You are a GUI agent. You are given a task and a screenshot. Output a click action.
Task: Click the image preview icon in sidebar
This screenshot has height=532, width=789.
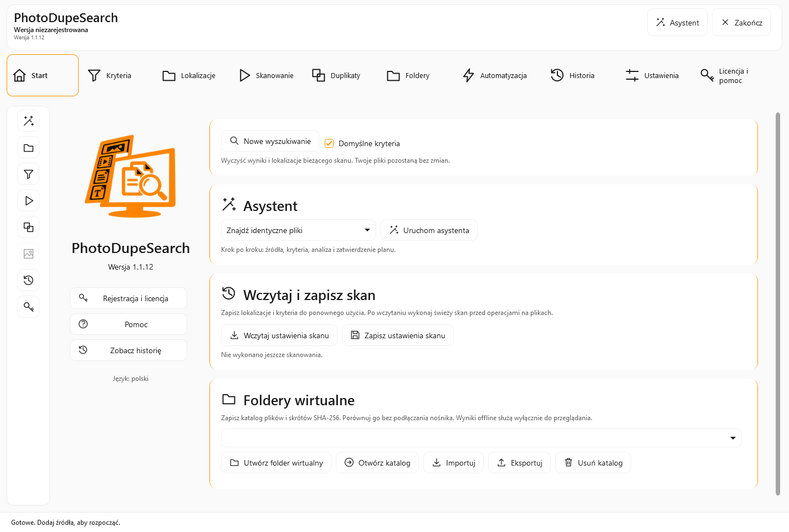[28, 254]
